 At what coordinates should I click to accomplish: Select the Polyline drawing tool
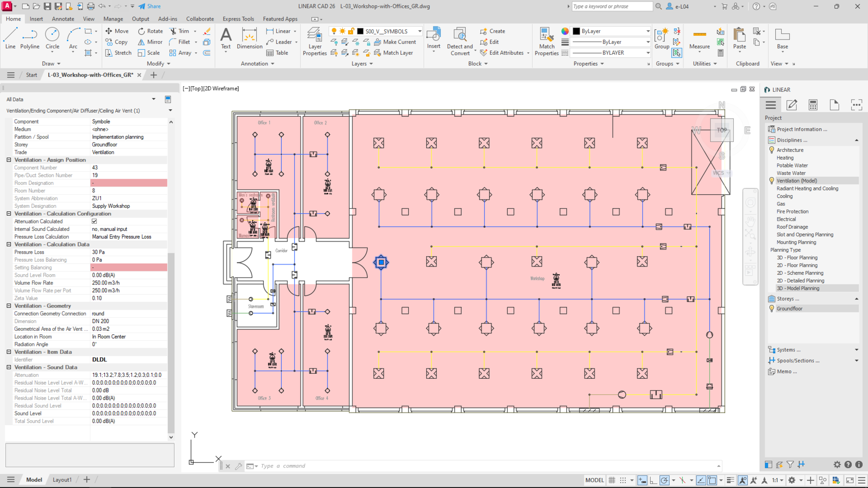pyautogui.click(x=30, y=38)
